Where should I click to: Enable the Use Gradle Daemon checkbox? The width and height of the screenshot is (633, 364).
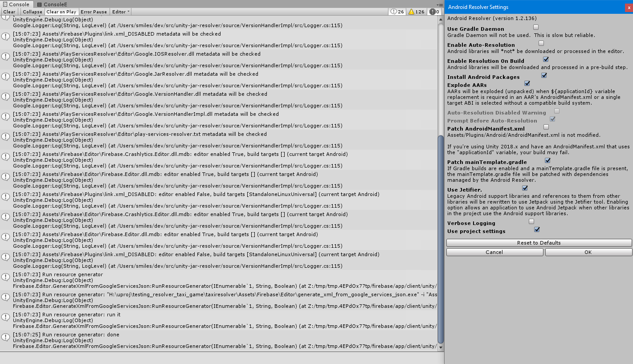pos(536,28)
